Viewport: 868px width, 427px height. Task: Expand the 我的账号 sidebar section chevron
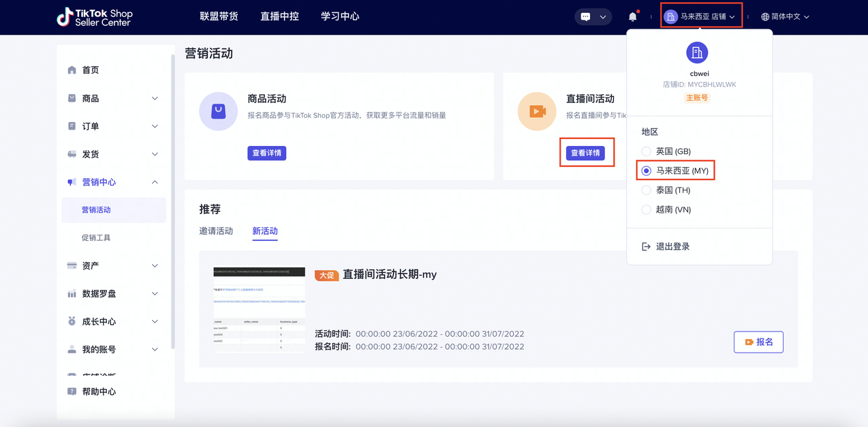click(x=155, y=349)
